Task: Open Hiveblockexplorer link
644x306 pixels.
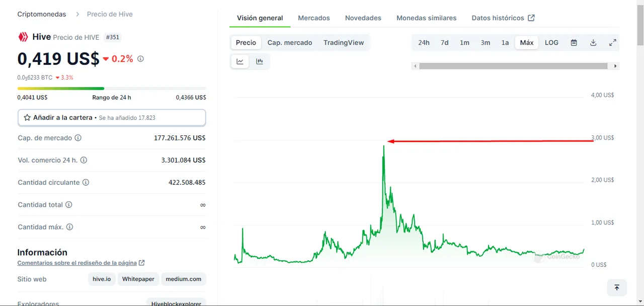Action: coord(176,303)
